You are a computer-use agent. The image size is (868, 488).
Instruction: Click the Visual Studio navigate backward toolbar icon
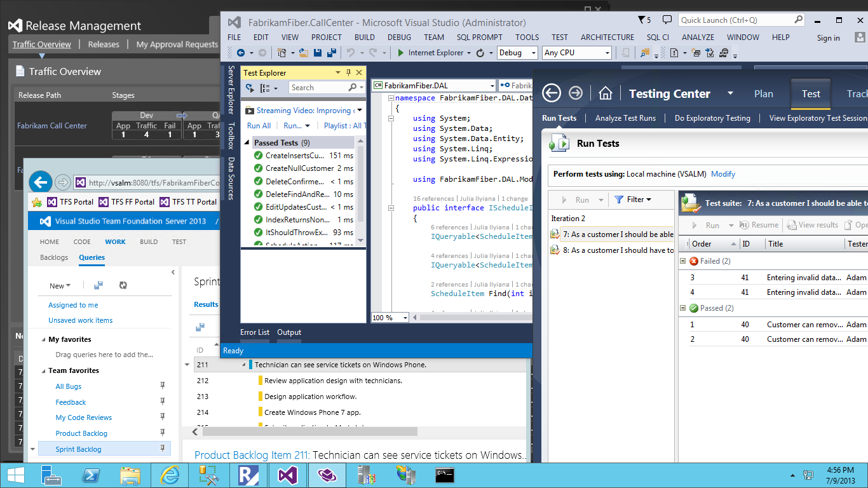[240, 53]
